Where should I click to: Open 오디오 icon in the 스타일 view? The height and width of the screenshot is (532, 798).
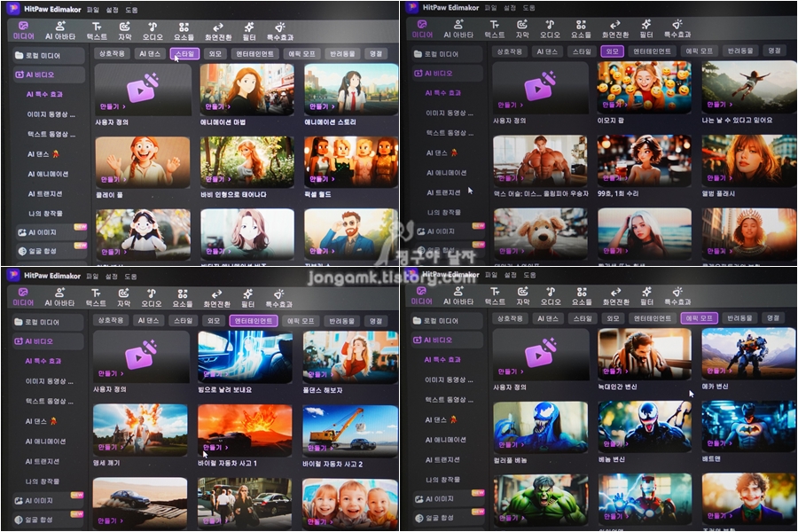point(153,30)
